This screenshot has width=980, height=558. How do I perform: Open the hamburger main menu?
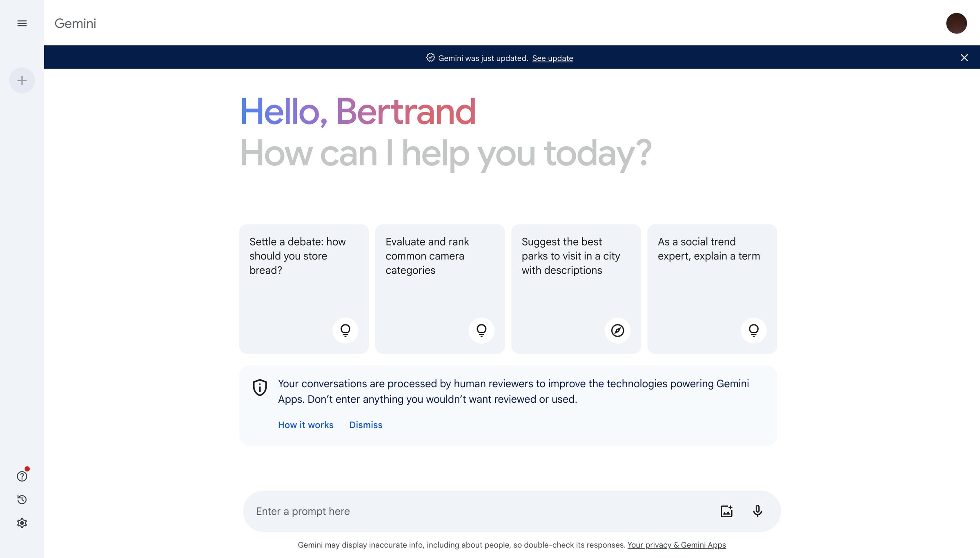point(22,23)
